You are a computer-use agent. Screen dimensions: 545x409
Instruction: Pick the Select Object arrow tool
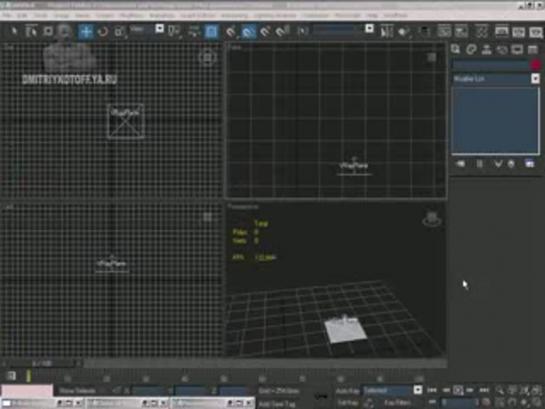pyautogui.click(x=14, y=31)
